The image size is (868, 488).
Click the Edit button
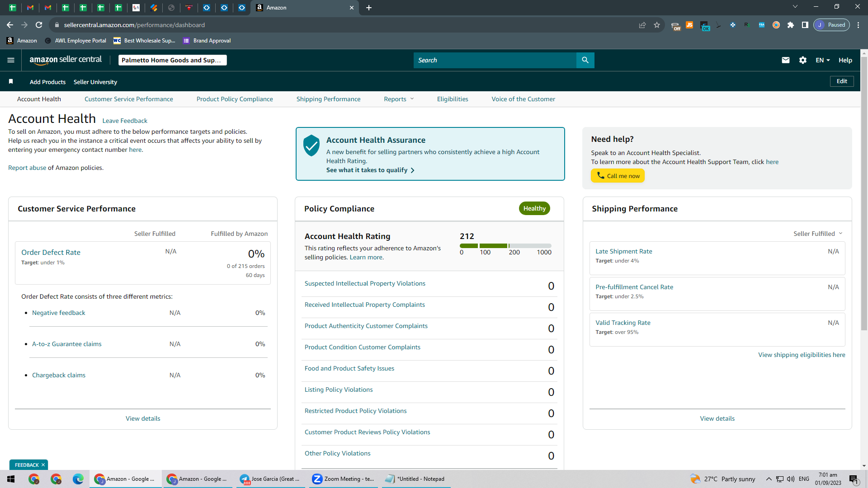tap(842, 81)
